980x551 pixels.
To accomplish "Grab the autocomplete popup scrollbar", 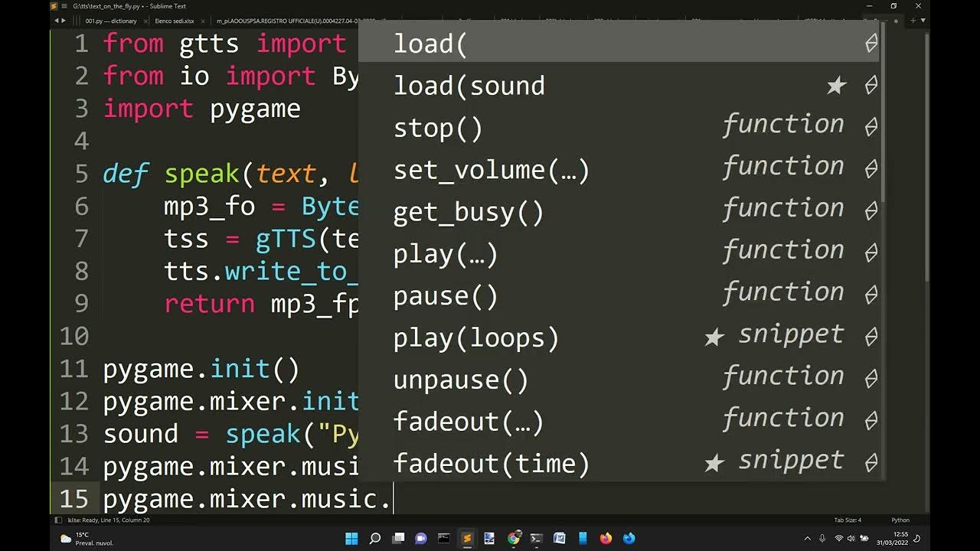I will [x=883, y=113].
